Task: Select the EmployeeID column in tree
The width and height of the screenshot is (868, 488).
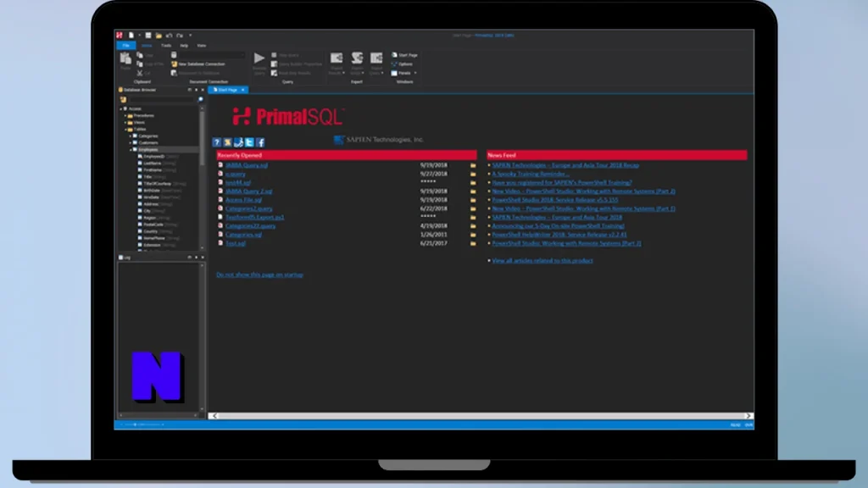Action: (x=153, y=156)
